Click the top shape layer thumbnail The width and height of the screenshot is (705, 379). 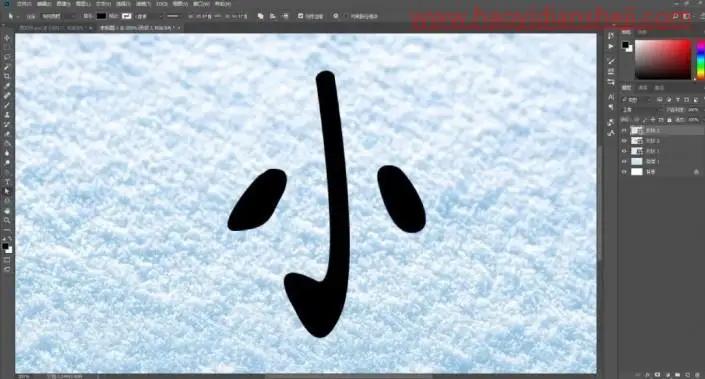637,130
